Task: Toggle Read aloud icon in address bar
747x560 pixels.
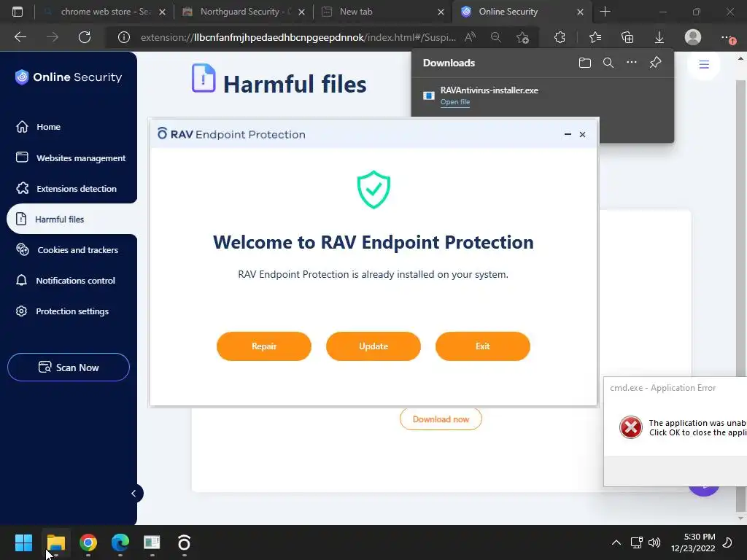Action: coord(471,37)
